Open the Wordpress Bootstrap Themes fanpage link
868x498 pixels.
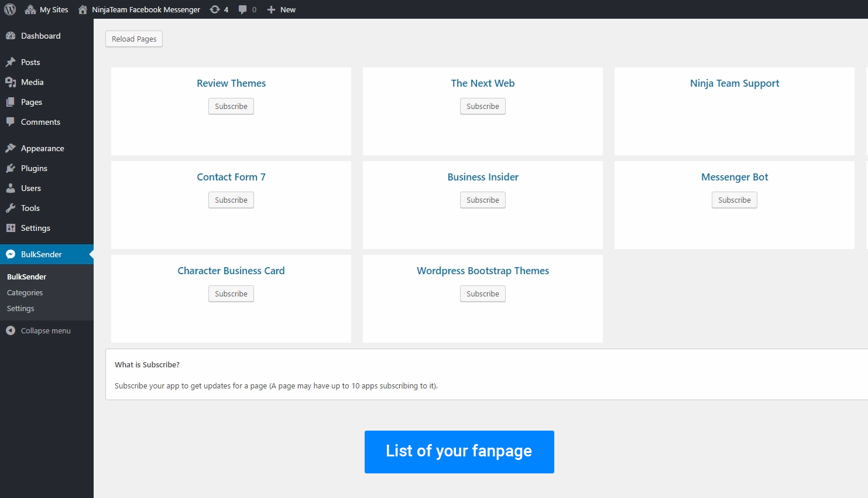482,270
